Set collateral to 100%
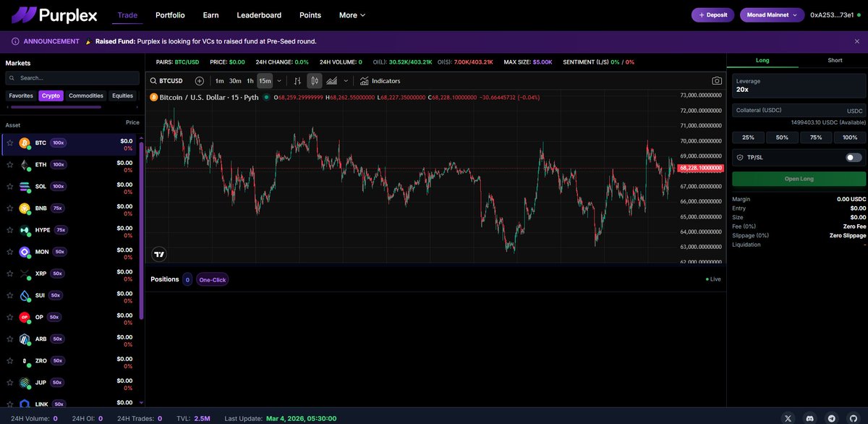The width and height of the screenshot is (868, 424). tap(850, 137)
